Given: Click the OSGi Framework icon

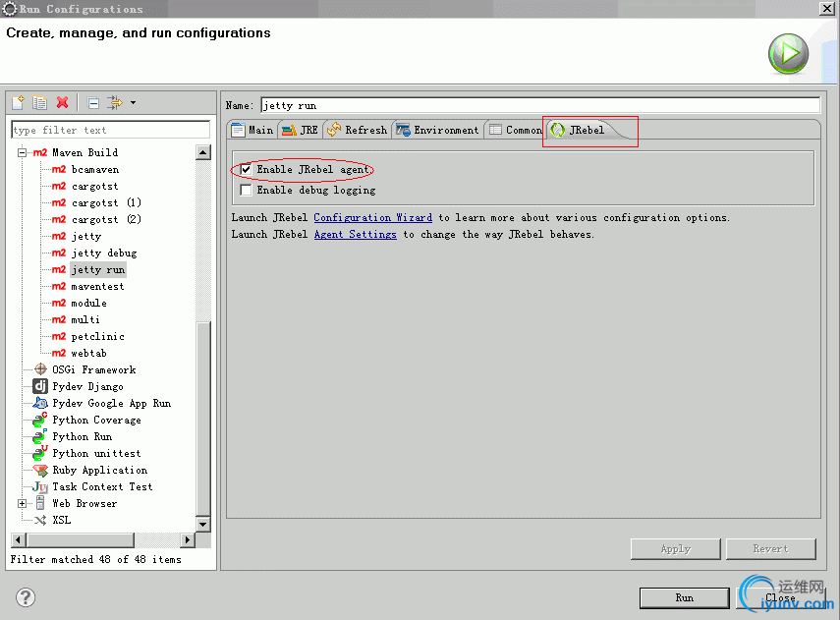Looking at the screenshot, I should 40,369.
